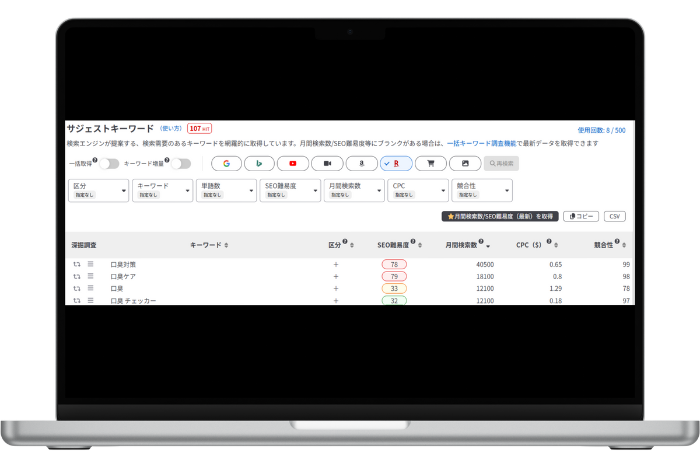Click the video camera source button
Viewport: 700px width, 467px height.
pos(327,163)
